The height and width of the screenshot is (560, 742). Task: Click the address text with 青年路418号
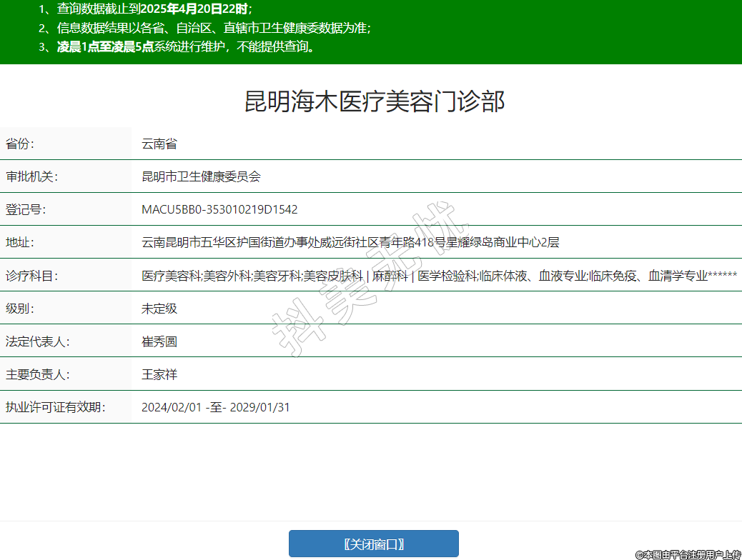pos(350,242)
